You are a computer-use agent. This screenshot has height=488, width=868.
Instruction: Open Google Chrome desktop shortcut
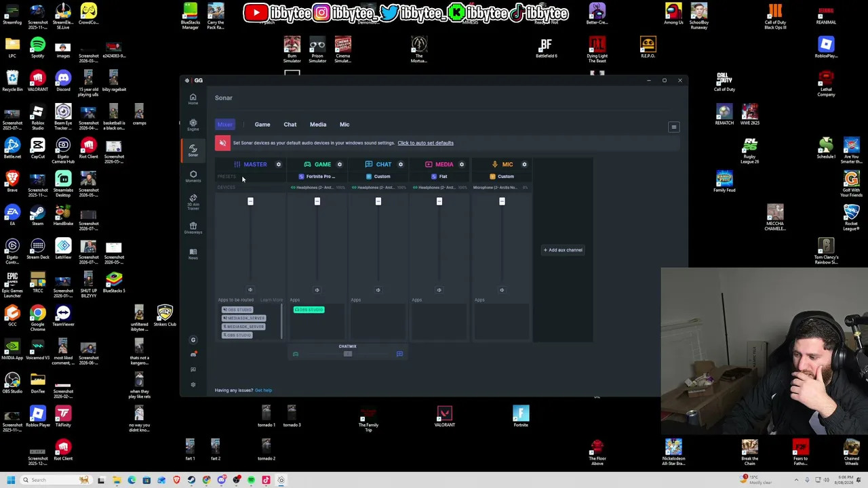(38, 318)
